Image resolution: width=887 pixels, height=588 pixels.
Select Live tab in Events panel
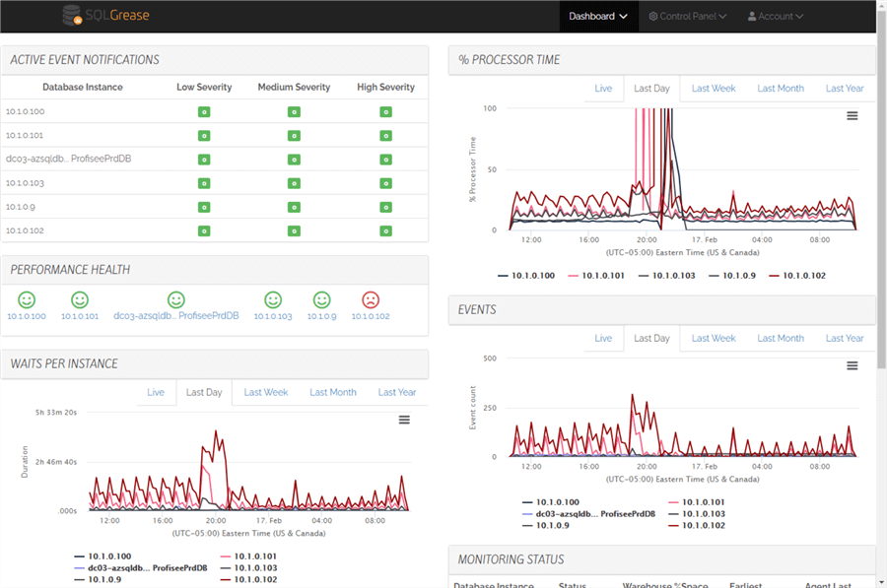(x=603, y=338)
